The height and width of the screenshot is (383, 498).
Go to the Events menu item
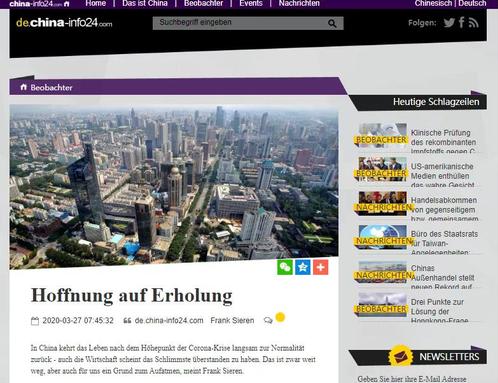(x=251, y=4)
